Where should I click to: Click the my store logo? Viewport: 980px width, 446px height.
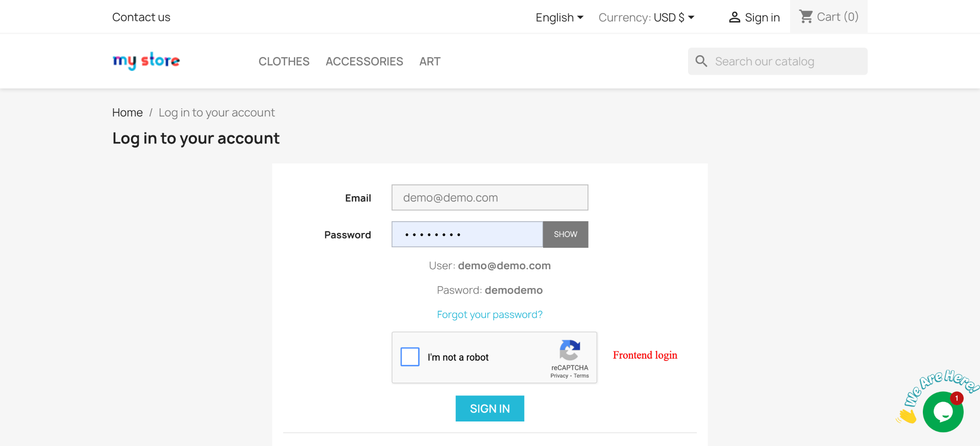click(146, 61)
